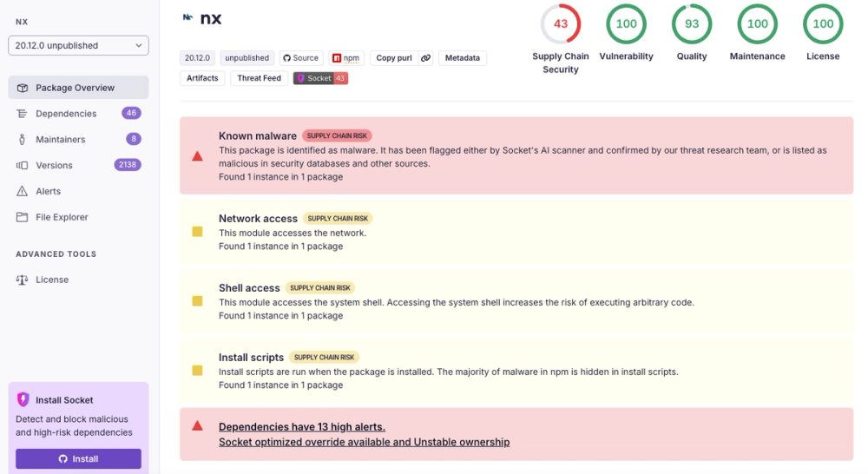
Task: Click the Maintainers person icon
Action: [23, 140]
